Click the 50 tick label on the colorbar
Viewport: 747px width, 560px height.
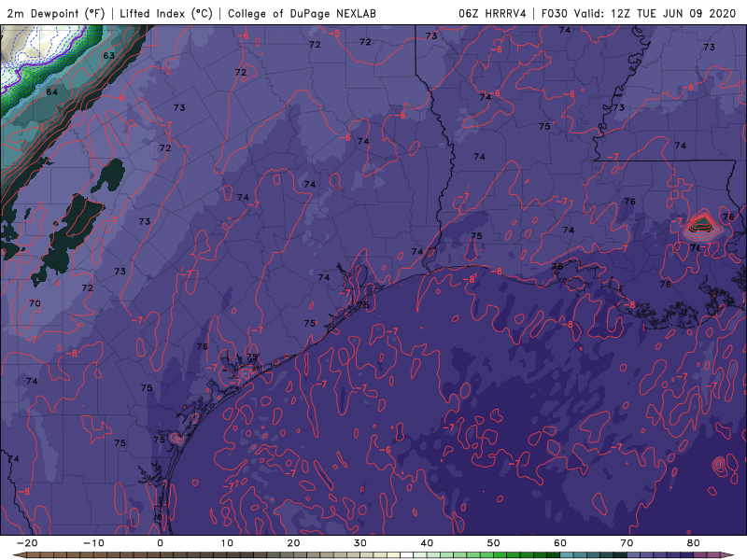point(494,543)
